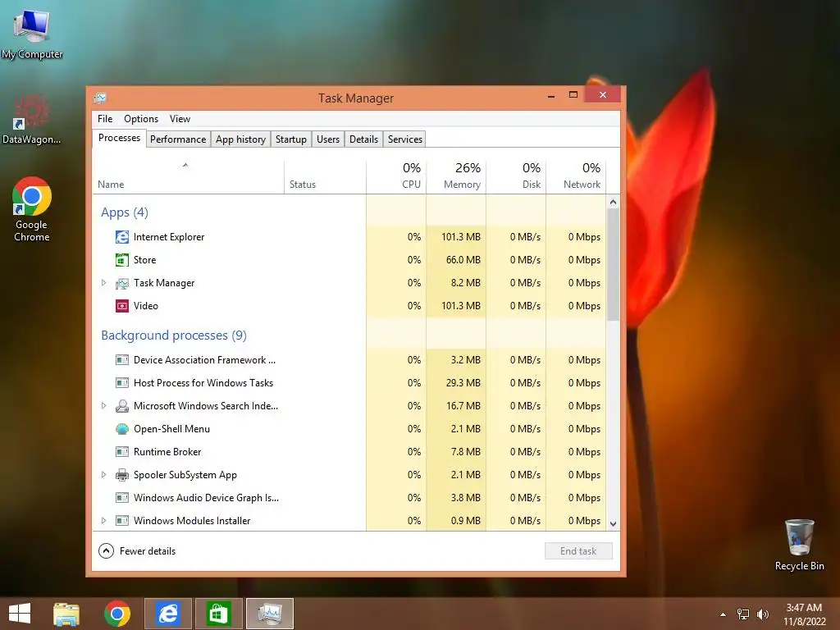Click the 'Background processes (9)' heading
Viewport: 840px width, 630px height.
coord(174,336)
